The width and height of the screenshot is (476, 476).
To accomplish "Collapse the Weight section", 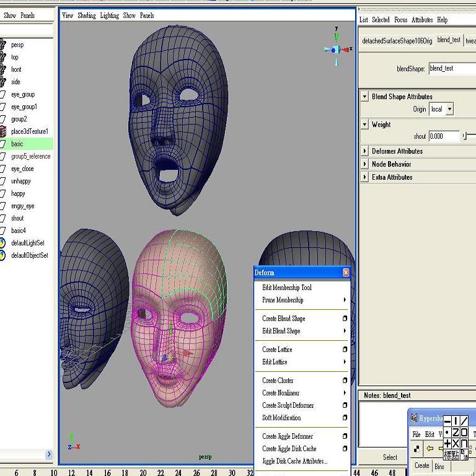I will click(x=364, y=124).
